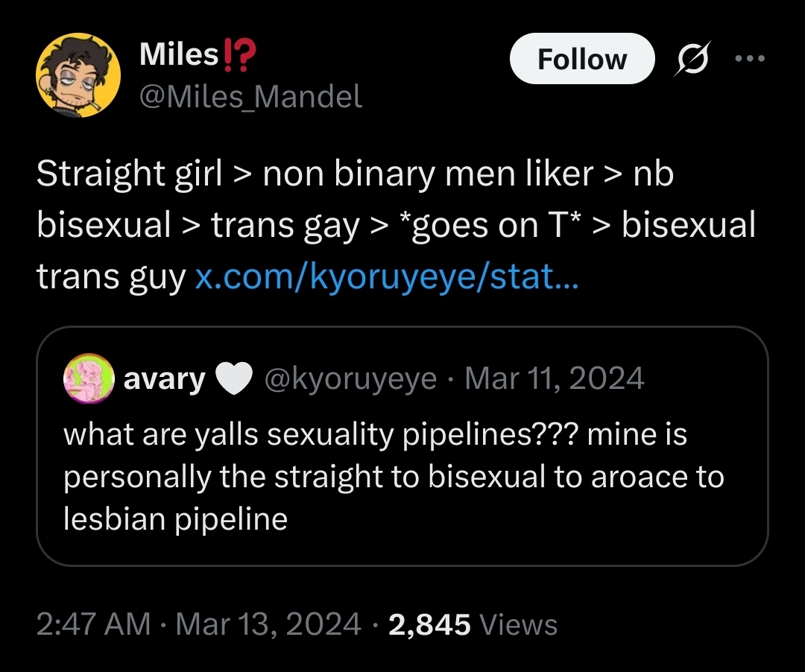Click the 2:47 AM time stamp
The width and height of the screenshot is (805, 672).
tap(93, 625)
